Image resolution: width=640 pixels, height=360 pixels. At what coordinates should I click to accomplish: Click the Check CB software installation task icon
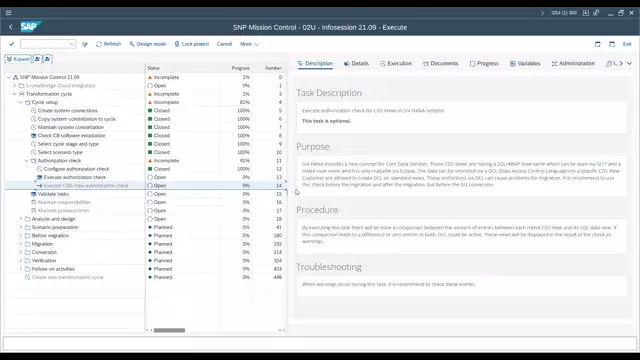click(33, 136)
